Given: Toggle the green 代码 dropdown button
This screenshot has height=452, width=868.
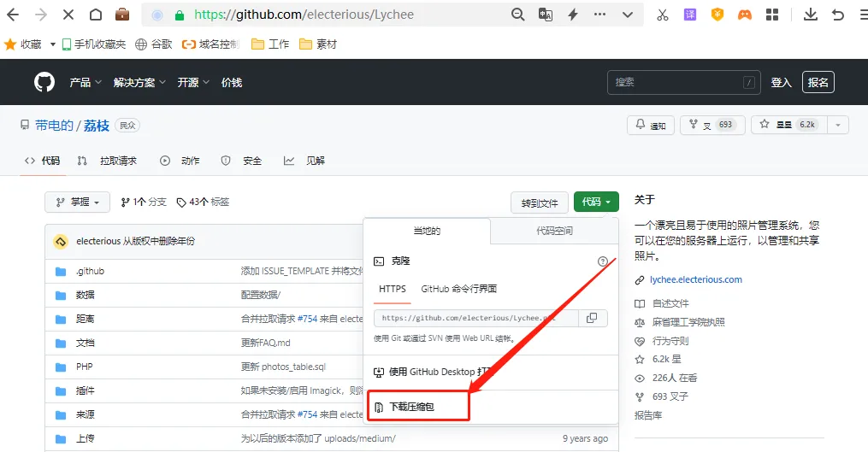Looking at the screenshot, I should pyautogui.click(x=596, y=202).
